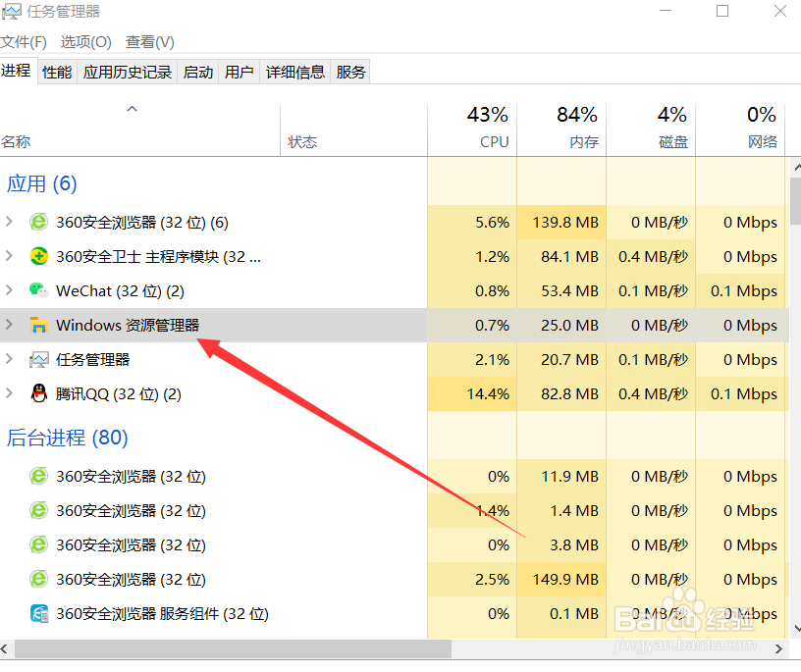The width and height of the screenshot is (801, 672).
Task: Click the 139.8 MB memory value
Action: click(x=565, y=222)
